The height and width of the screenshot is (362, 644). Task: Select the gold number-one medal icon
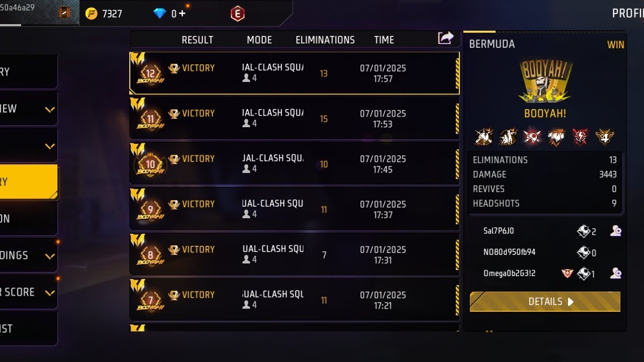point(604,136)
